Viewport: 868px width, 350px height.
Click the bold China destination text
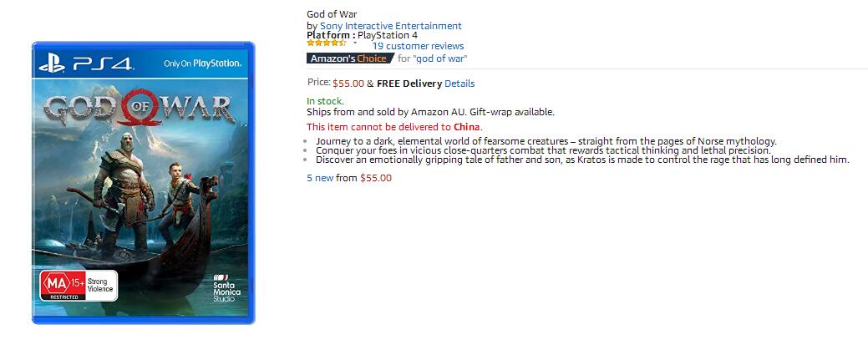pos(467,127)
